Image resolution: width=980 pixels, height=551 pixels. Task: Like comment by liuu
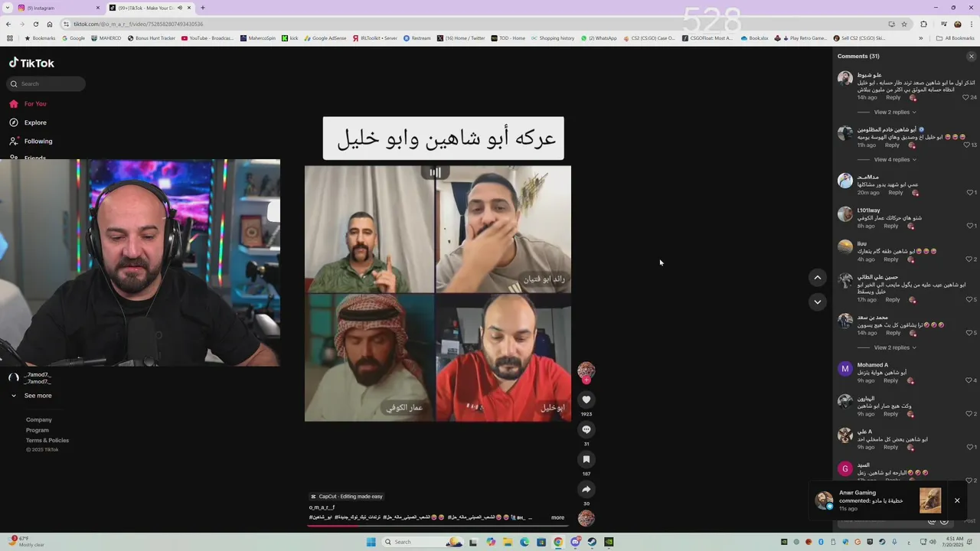[969, 259]
